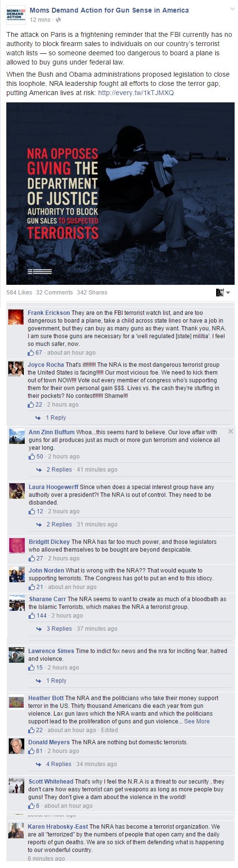Expand 3 Replies under Sharane Carr's comment
This screenshot has height=868, width=238.
59,629
